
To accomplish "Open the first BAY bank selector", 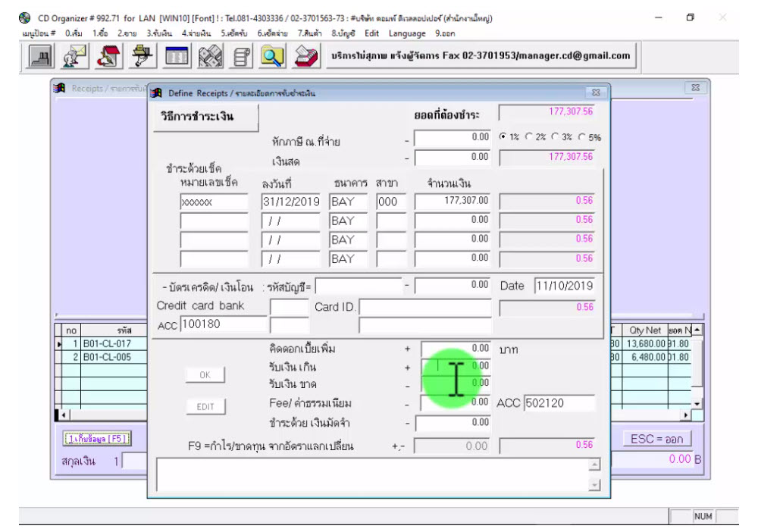I will 349,201.
